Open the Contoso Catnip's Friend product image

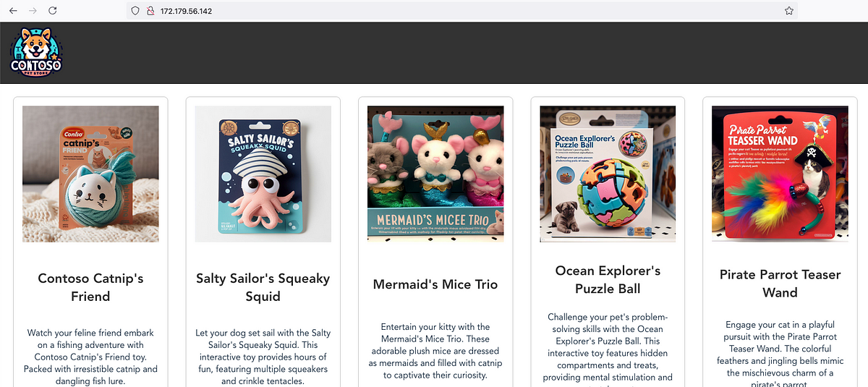pos(90,174)
